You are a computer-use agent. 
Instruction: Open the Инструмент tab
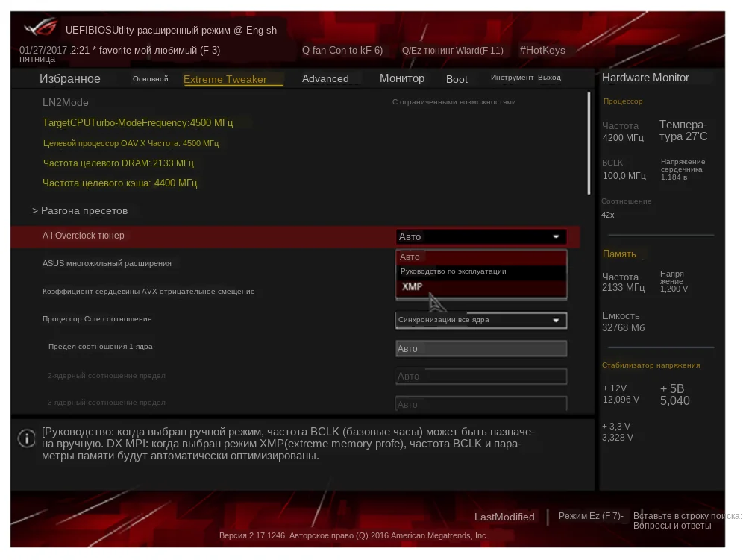click(x=513, y=78)
